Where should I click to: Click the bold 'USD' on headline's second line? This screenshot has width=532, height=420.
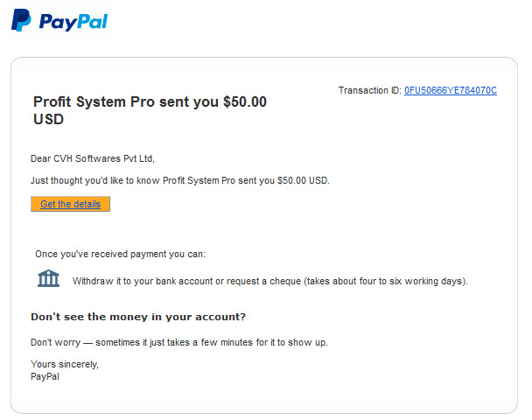(48, 119)
